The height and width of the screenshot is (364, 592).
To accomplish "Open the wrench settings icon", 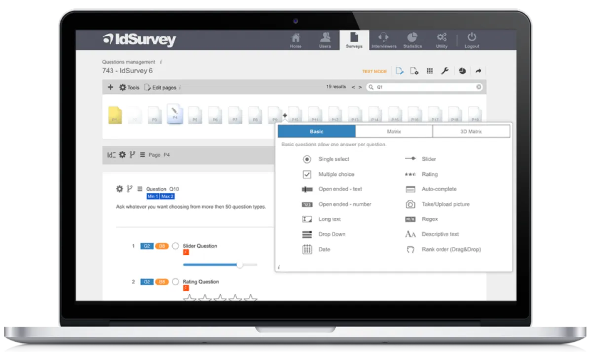I will pos(444,71).
